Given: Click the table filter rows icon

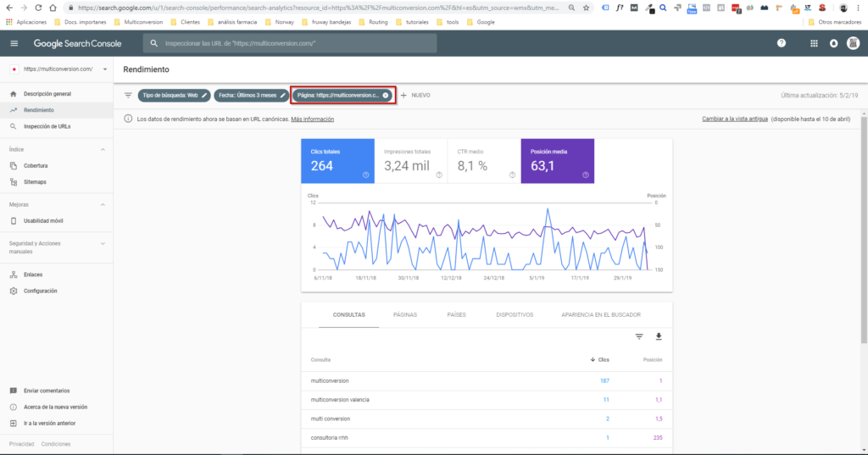Looking at the screenshot, I should click(639, 336).
